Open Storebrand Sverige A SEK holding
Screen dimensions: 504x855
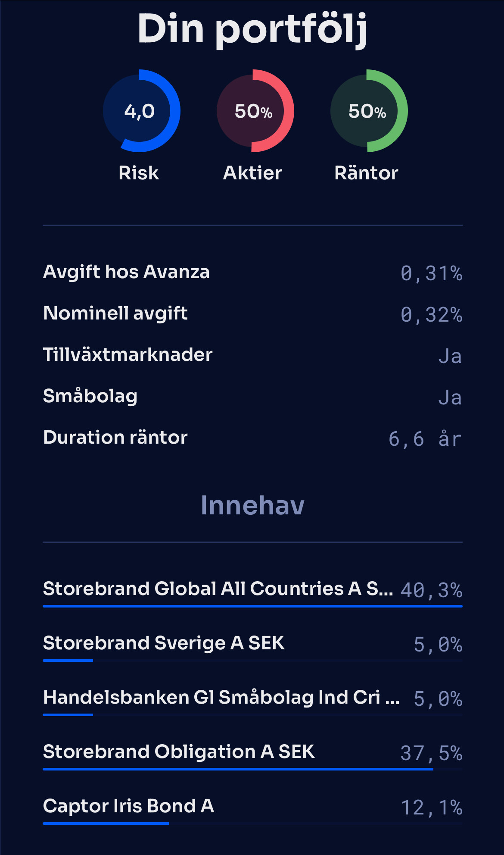click(x=164, y=643)
